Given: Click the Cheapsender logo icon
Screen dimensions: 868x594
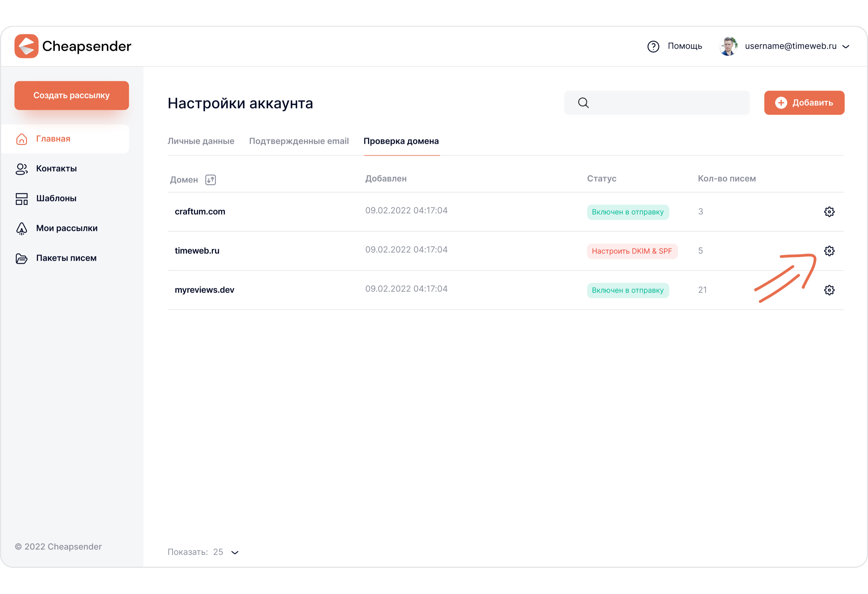Looking at the screenshot, I should click(x=26, y=46).
